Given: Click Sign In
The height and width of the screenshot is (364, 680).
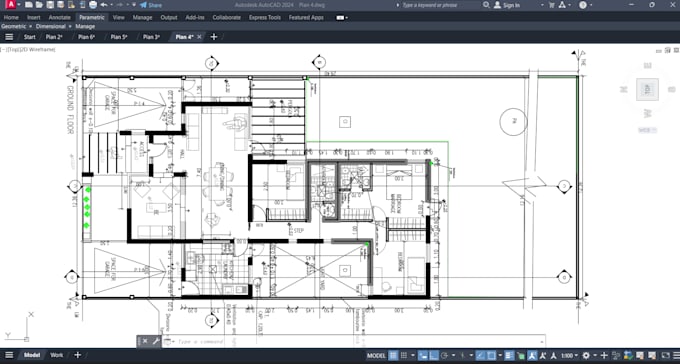Looking at the screenshot, I should 507,5.
